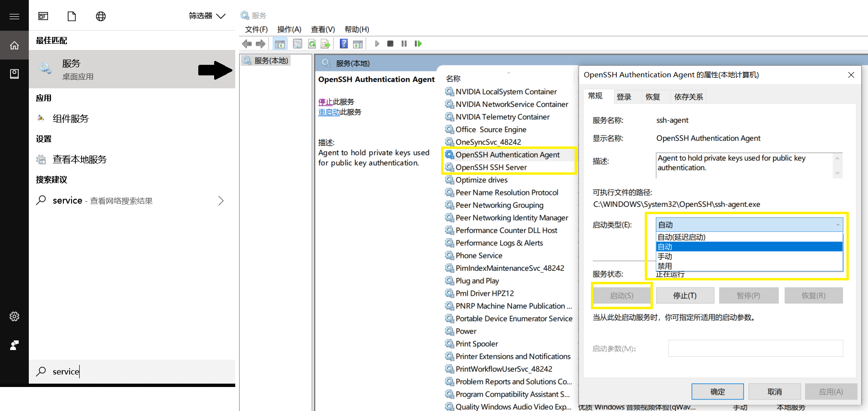Open the 筛选器 filter dropdown
Viewport: 868px width, 411px height.
(x=207, y=16)
